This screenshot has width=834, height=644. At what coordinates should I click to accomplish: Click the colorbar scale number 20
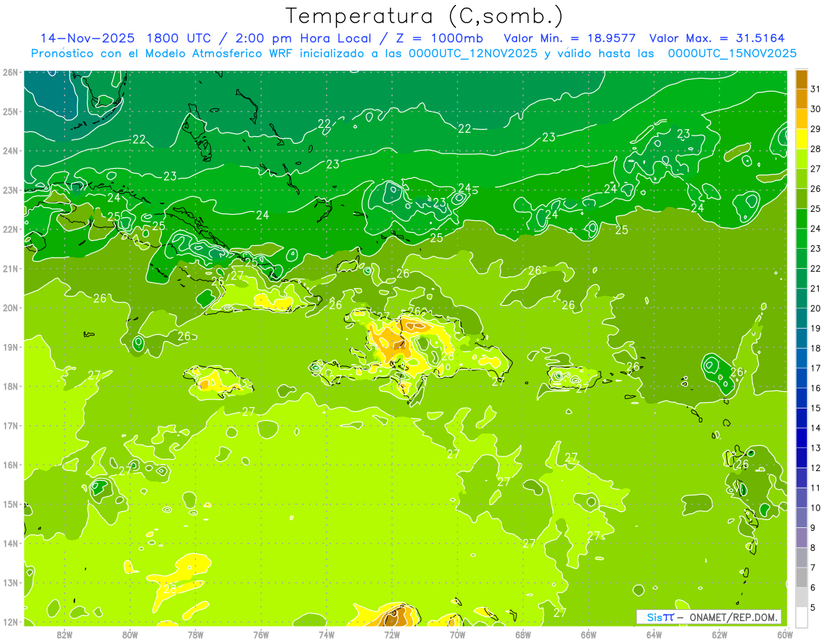click(x=816, y=308)
